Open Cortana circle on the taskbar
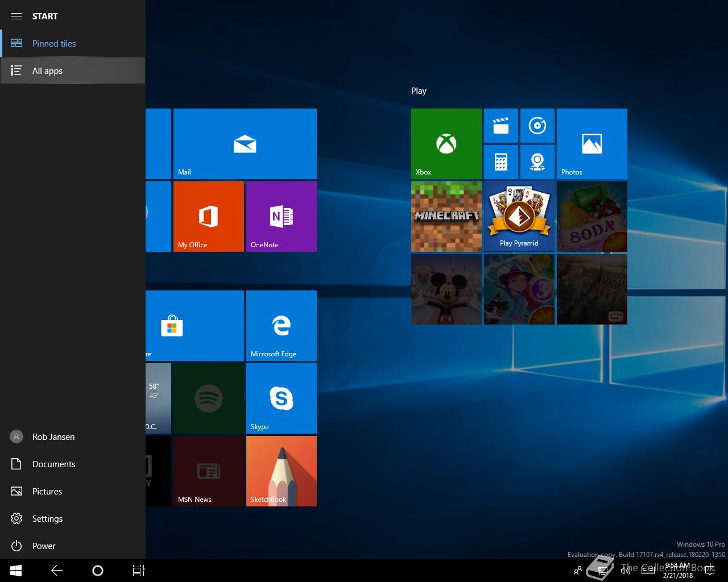The width and height of the screenshot is (728, 582). (98, 571)
